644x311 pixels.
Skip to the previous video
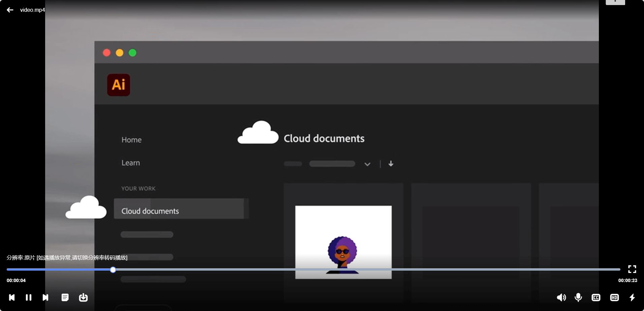(12, 298)
